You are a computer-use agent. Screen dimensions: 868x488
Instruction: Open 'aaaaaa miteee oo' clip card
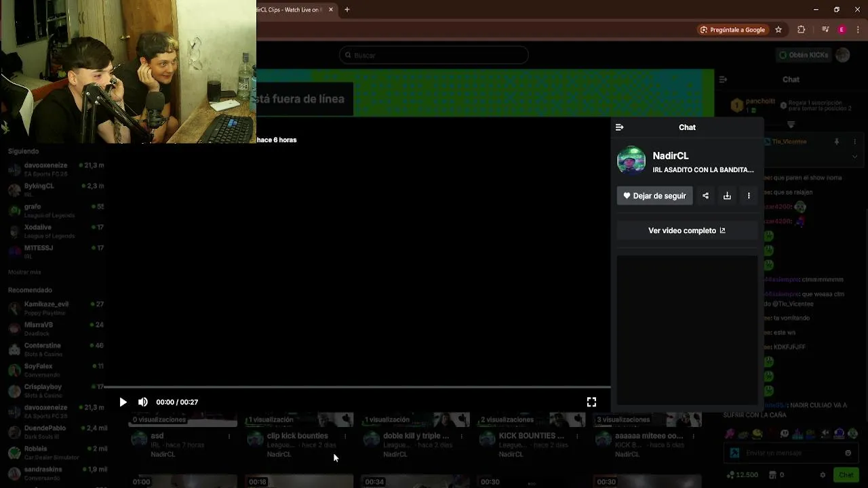(x=649, y=436)
